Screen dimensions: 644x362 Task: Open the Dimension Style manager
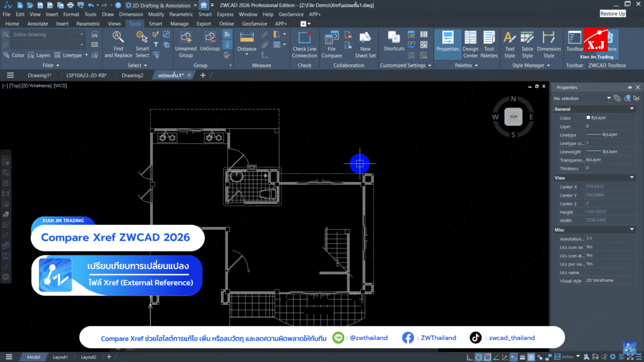[x=548, y=44]
